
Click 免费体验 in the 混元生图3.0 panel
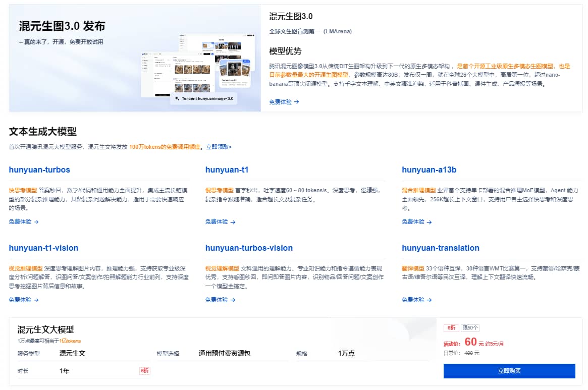point(280,101)
